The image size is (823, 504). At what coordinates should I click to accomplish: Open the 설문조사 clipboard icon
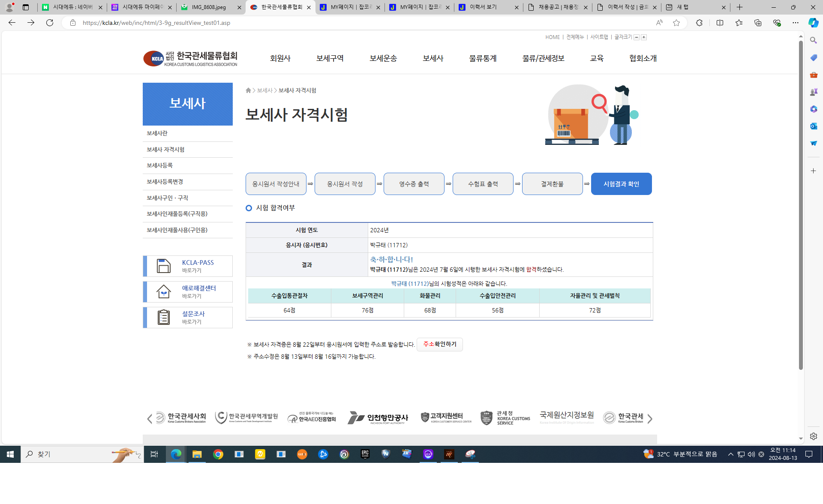pyautogui.click(x=163, y=318)
